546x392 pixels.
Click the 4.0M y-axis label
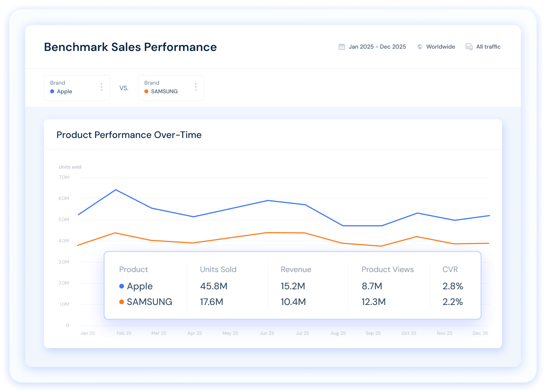(x=64, y=241)
